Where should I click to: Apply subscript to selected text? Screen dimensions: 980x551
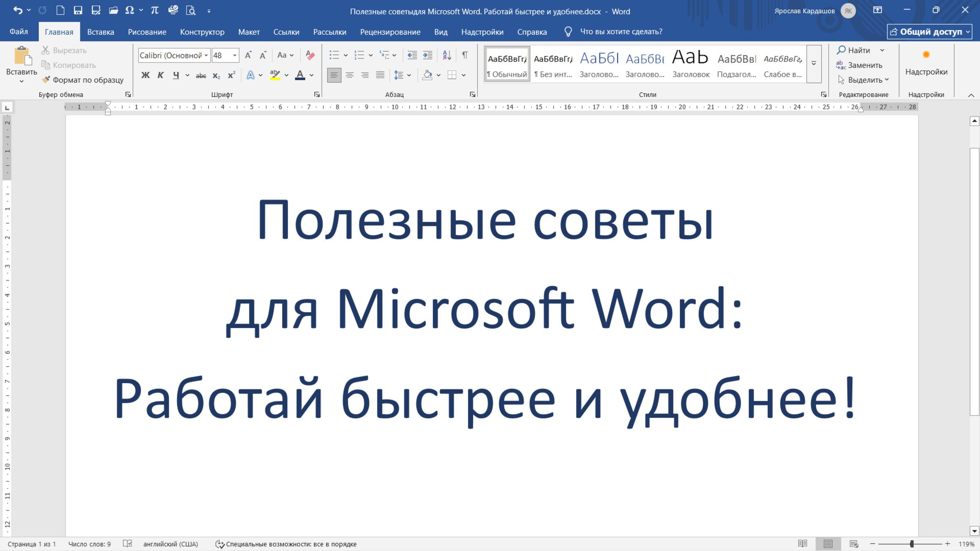[216, 75]
